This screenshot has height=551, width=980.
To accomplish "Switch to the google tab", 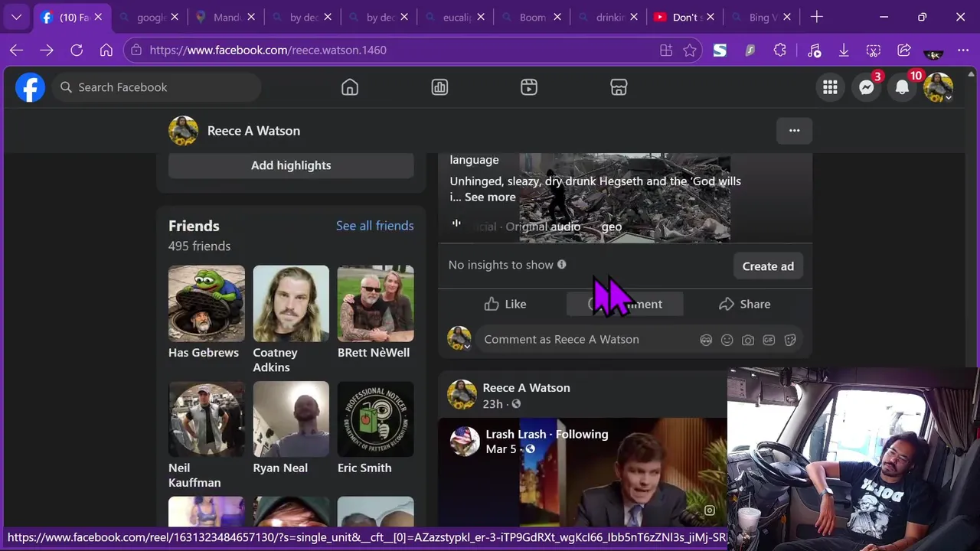I will [x=150, y=17].
